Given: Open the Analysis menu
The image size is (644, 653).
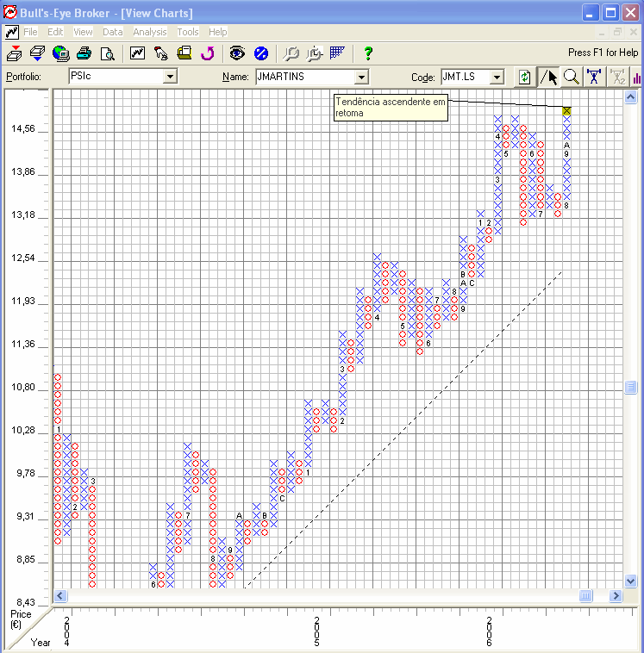Looking at the screenshot, I should 150,32.
